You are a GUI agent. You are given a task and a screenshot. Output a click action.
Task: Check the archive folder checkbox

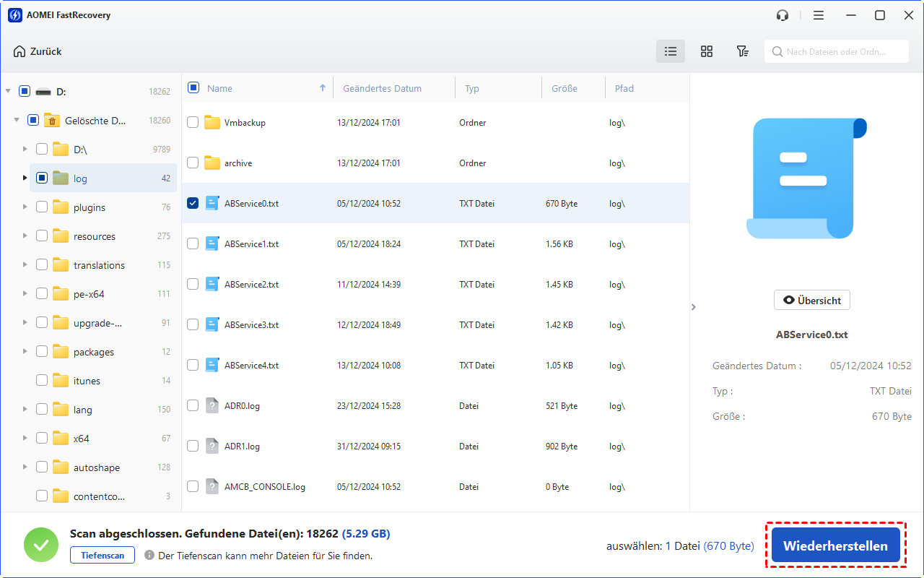pos(193,163)
